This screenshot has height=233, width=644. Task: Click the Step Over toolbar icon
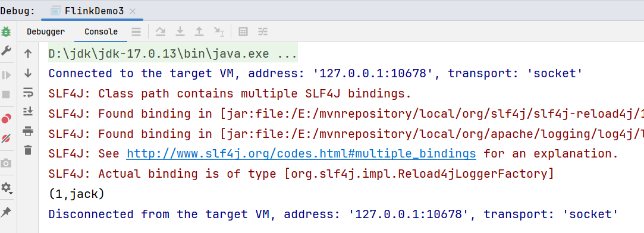[160, 32]
